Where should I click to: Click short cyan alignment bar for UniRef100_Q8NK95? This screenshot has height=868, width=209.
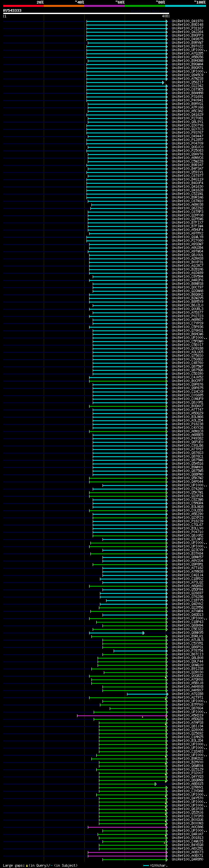pos(117,633)
